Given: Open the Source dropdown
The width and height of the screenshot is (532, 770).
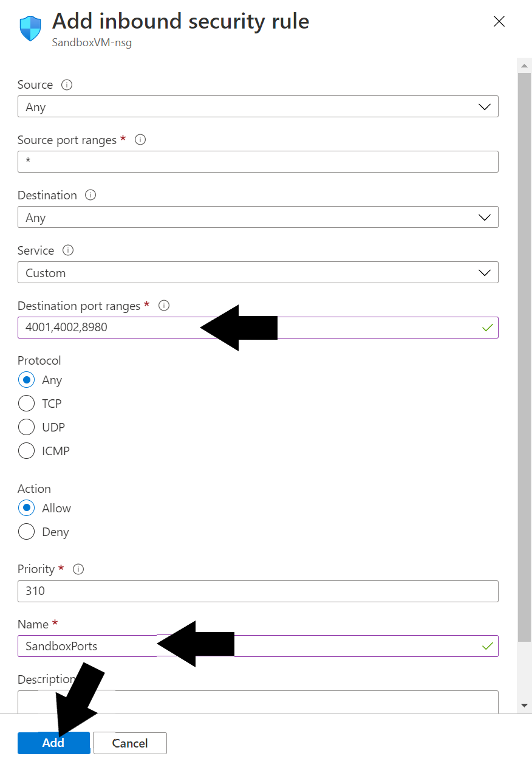Looking at the screenshot, I should pyautogui.click(x=257, y=107).
